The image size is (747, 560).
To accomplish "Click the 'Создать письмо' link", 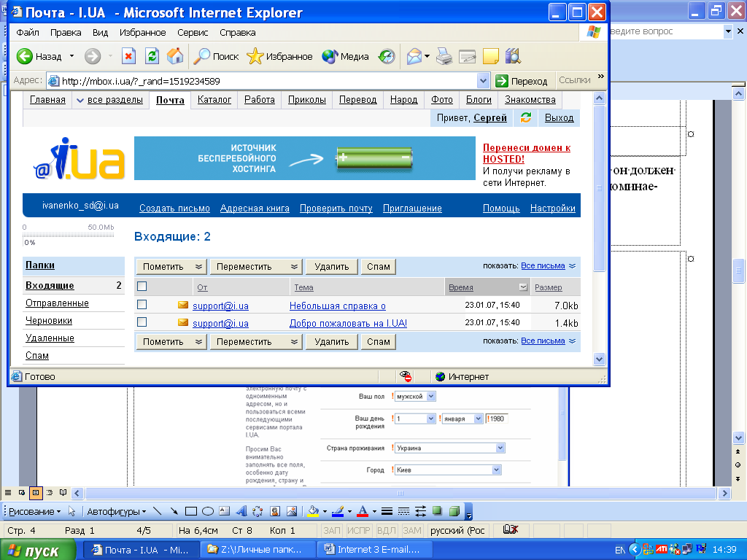I will click(174, 208).
